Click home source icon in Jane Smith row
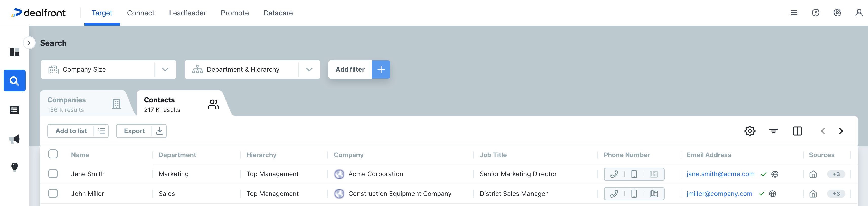The image size is (868, 206). coord(813,174)
